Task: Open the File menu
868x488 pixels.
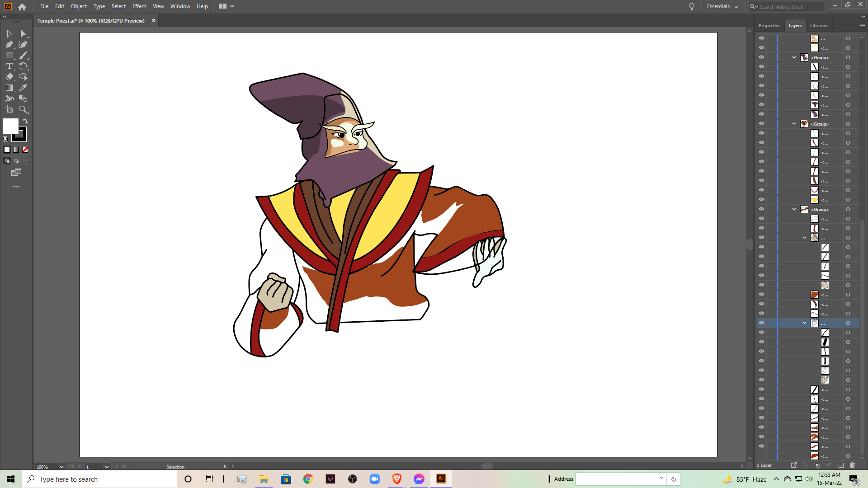Action: [x=44, y=6]
